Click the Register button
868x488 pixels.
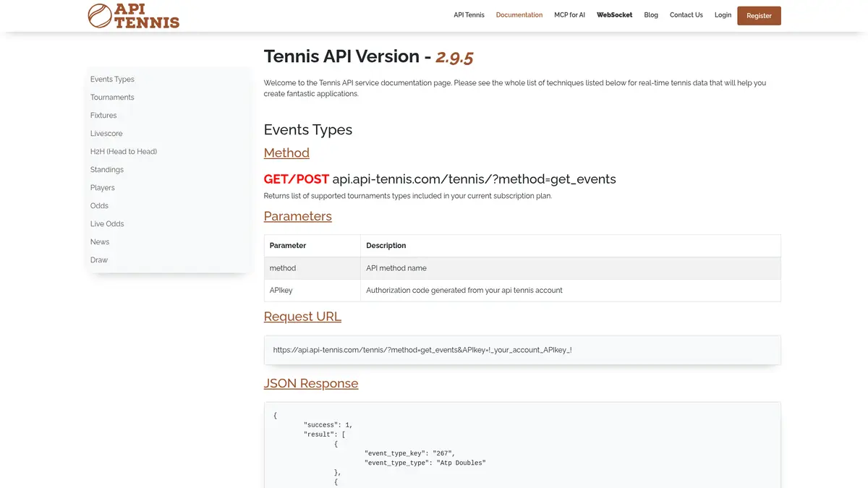[x=759, y=16]
